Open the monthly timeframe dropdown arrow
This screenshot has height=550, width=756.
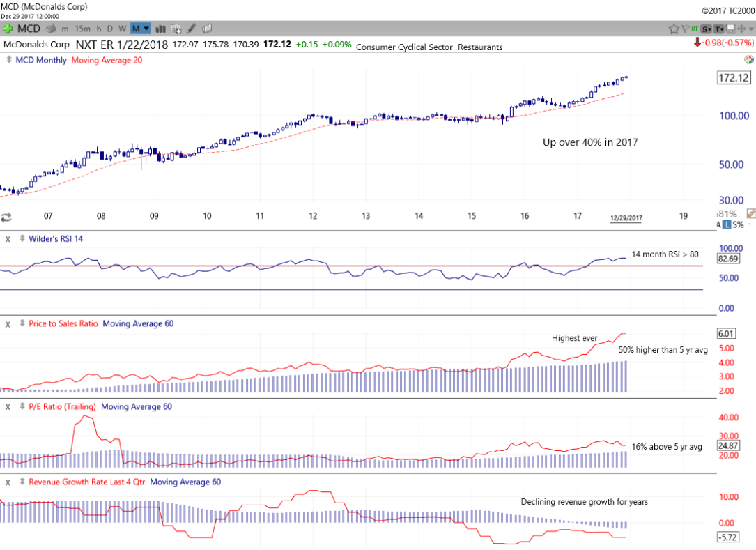point(147,29)
